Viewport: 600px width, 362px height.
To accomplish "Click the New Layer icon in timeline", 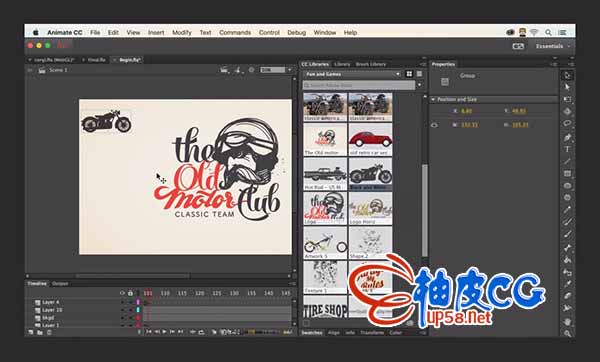I will [31, 332].
